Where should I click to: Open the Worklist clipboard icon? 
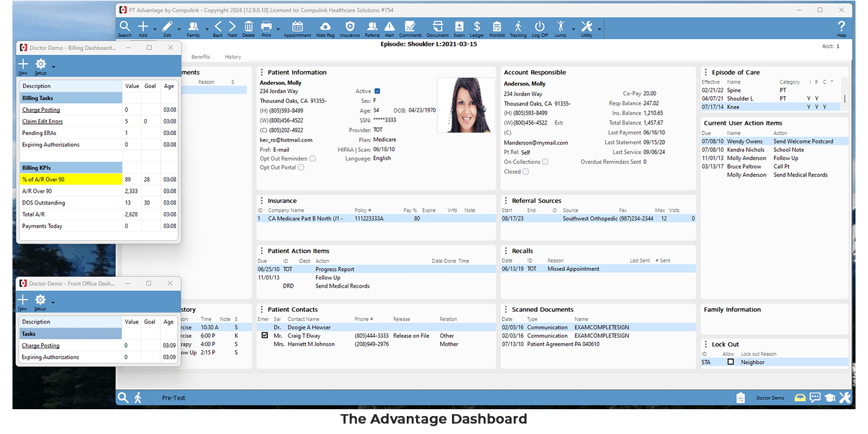coord(497,27)
